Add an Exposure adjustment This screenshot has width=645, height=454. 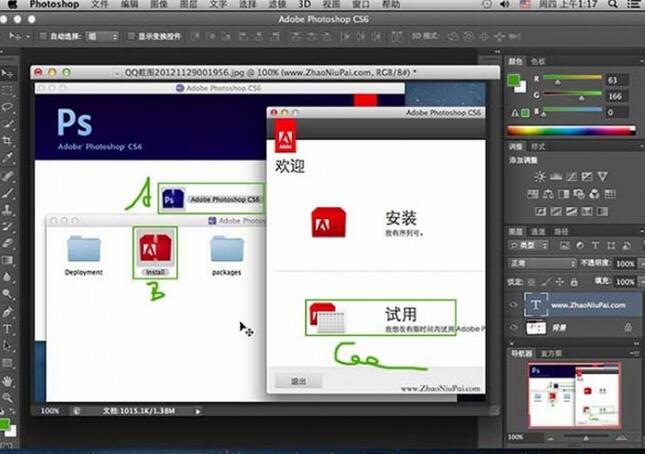587,177
